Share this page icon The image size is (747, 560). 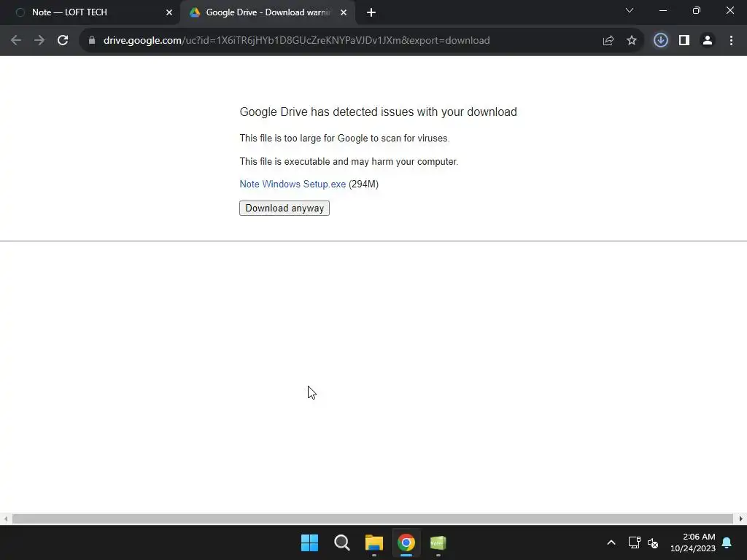pyautogui.click(x=608, y=41)
